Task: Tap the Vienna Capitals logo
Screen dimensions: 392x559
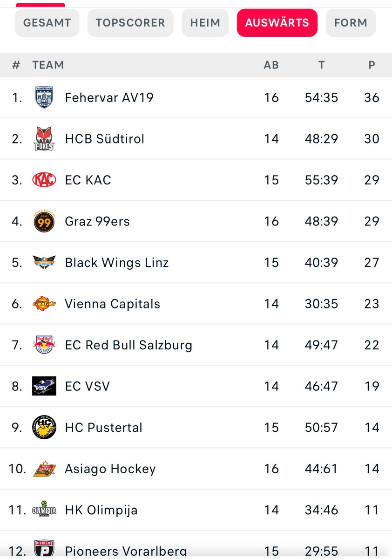Action: click(44, 304)
